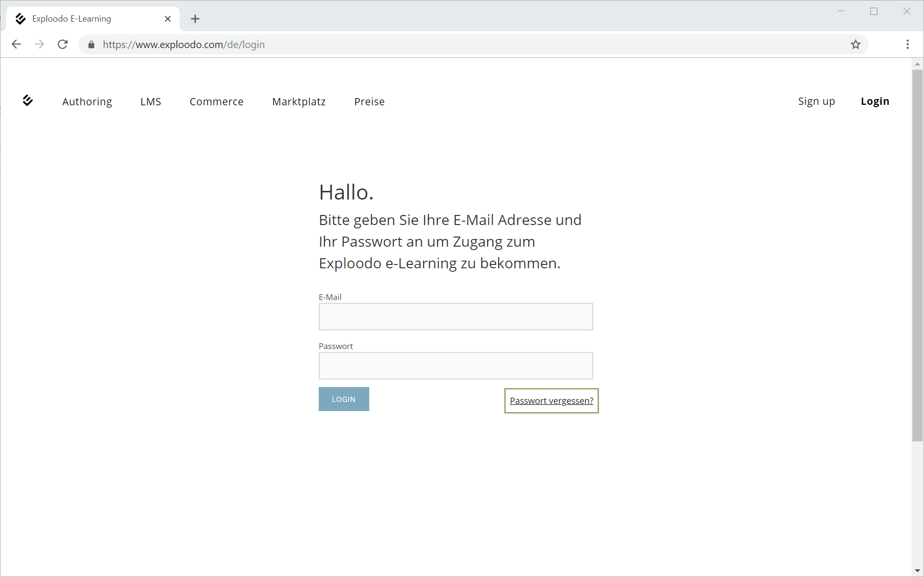Navigate to Marktplatz
Image resolution: width=924 pixels, height=577 pixels.
299,101
